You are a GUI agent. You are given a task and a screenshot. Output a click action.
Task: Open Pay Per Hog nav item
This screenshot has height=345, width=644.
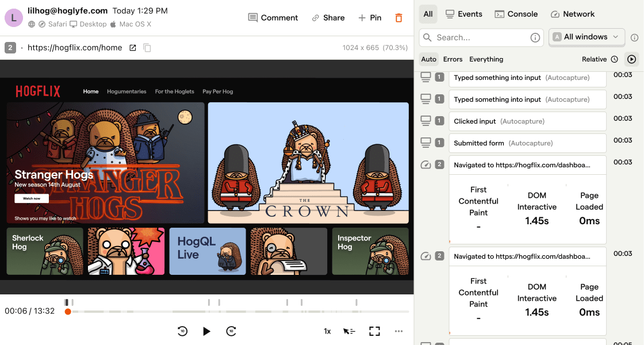(218, 91)
